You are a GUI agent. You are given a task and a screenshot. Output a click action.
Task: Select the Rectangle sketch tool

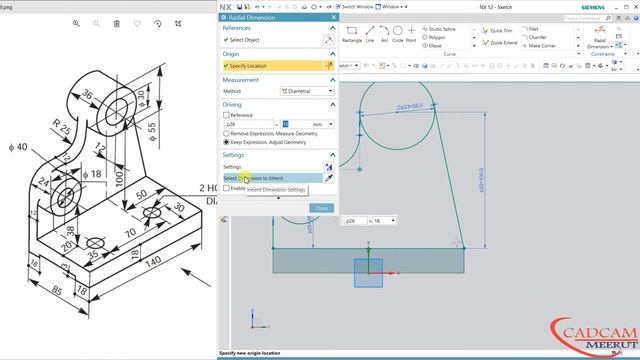tap(352, 34)
